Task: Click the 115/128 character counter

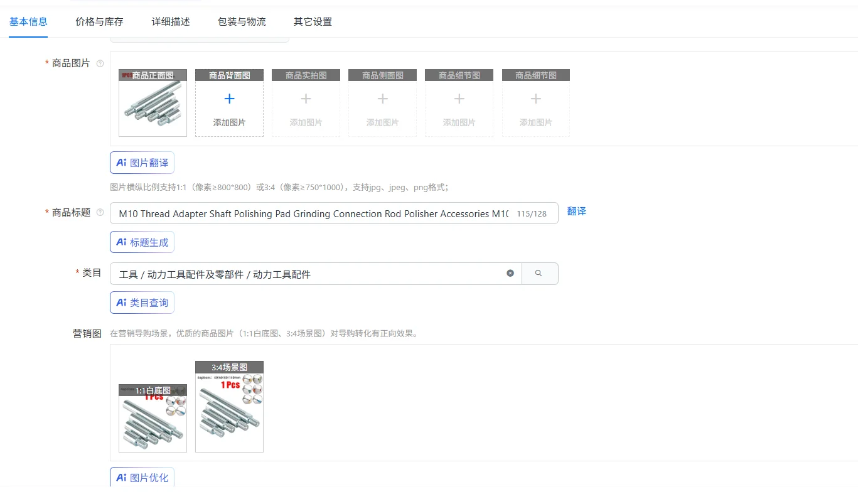Action: pos(532,213)
